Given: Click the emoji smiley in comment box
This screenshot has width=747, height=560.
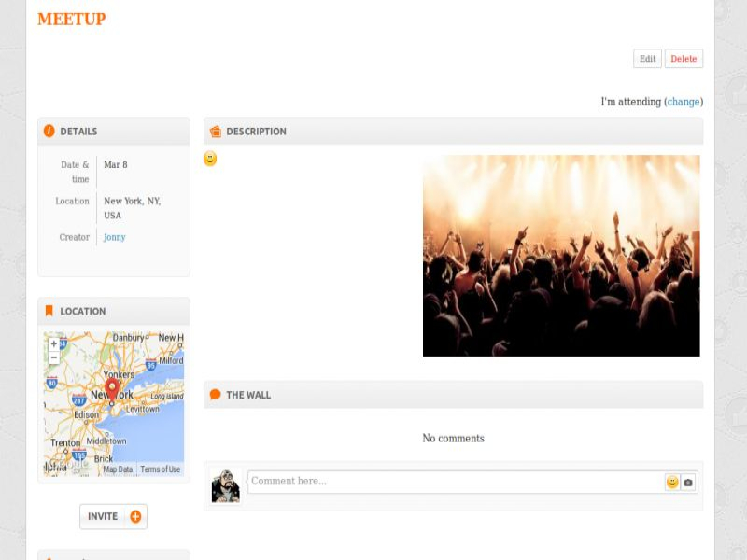Looking at the screenshot, I should pyautogui.click(x=672, y=483).
